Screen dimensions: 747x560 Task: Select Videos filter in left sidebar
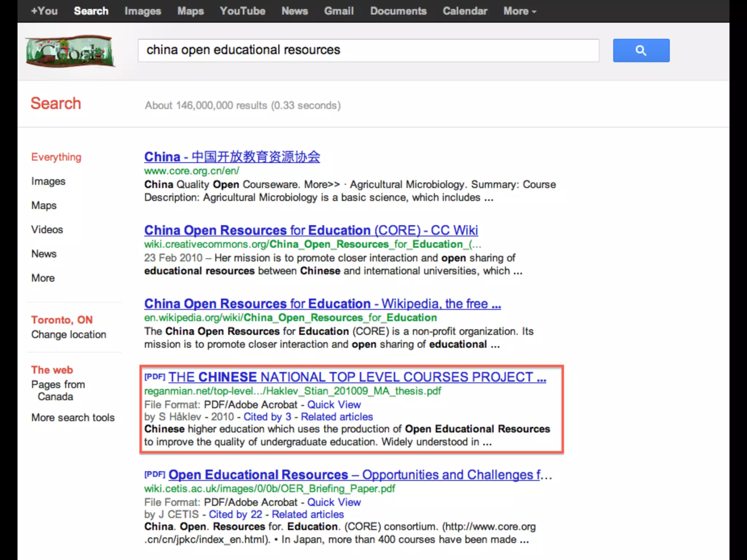[x=47, y=230]
